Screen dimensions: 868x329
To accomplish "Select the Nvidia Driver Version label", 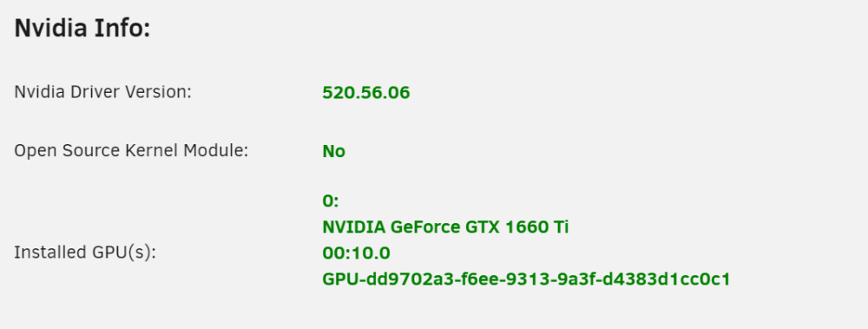I will [x=102, y=92].
